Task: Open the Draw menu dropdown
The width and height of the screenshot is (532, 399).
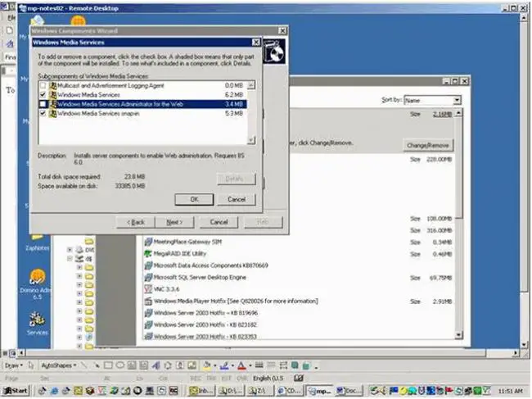Action: (x=14, y=365)
